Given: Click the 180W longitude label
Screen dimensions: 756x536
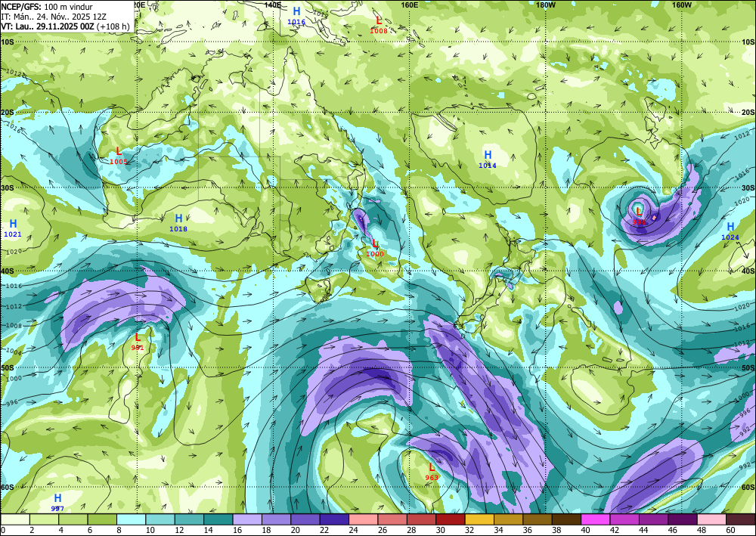Looking at the screenshot, I should [546, 5].
